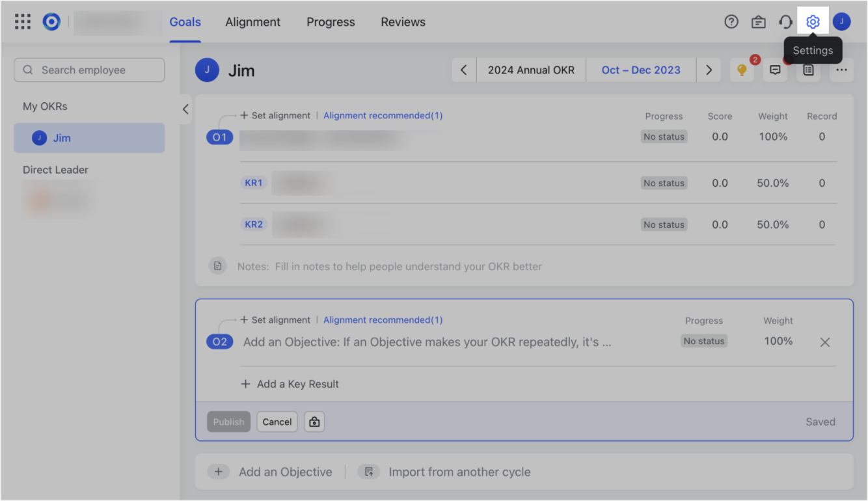Collapse the sidebar with the left chevron
The image size is (868, 501).
(185, 109)
